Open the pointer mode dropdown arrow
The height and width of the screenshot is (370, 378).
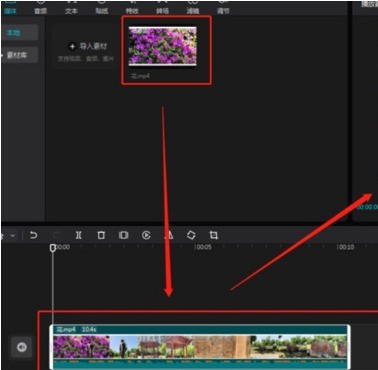(13, 236)
